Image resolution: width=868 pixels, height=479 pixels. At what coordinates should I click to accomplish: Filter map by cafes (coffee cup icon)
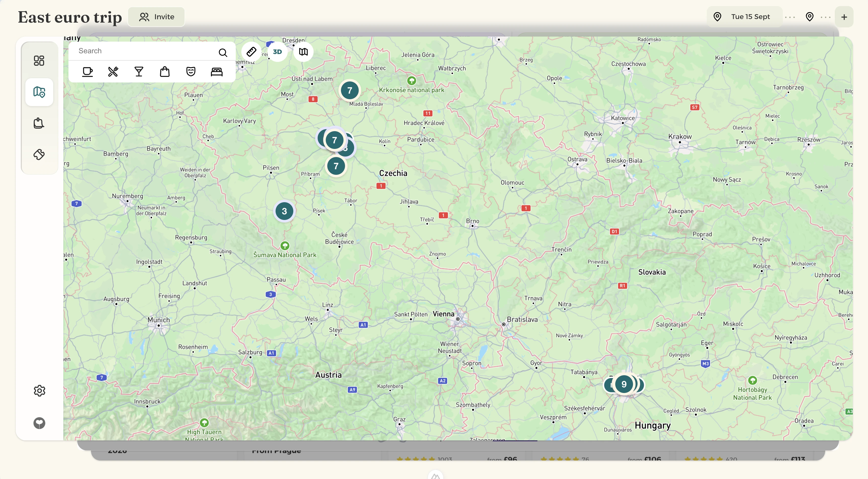tap(88, 72)
